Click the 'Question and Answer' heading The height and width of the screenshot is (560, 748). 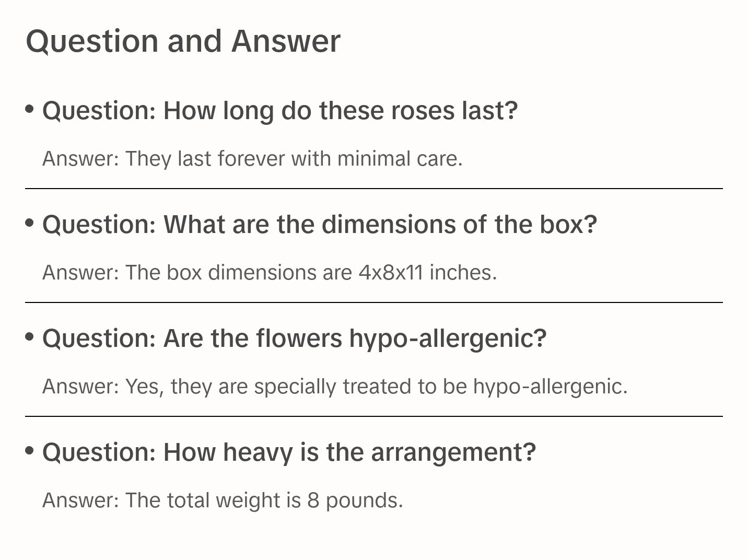183,41
